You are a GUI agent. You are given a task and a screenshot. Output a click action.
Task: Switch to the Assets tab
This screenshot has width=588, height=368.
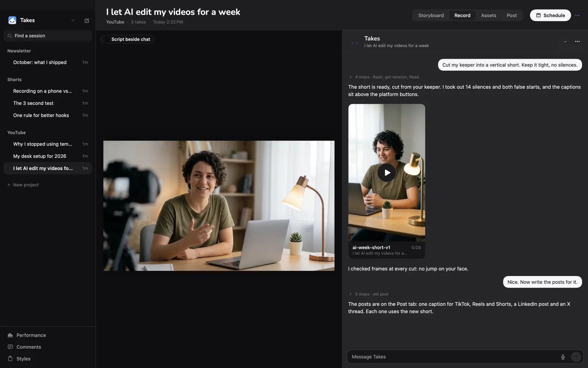[488, 15]
